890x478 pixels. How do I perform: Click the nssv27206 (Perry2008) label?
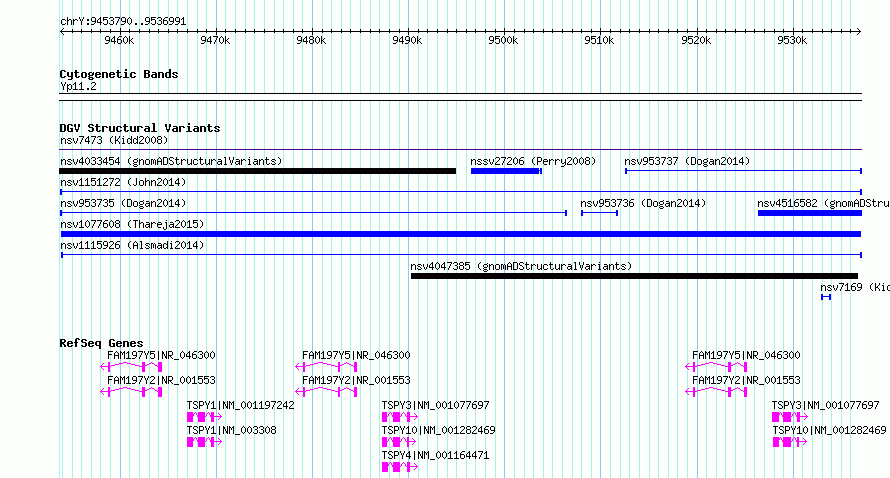pyautogui.click(x=533, y=161)
